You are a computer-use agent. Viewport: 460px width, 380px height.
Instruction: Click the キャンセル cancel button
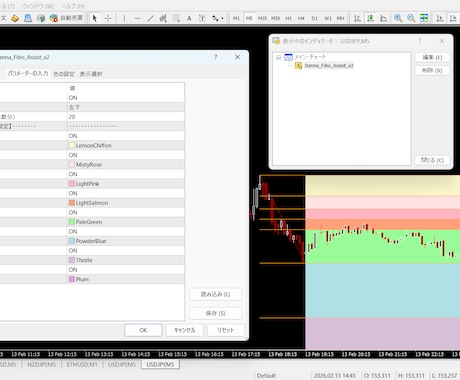[x=185, y=330]
